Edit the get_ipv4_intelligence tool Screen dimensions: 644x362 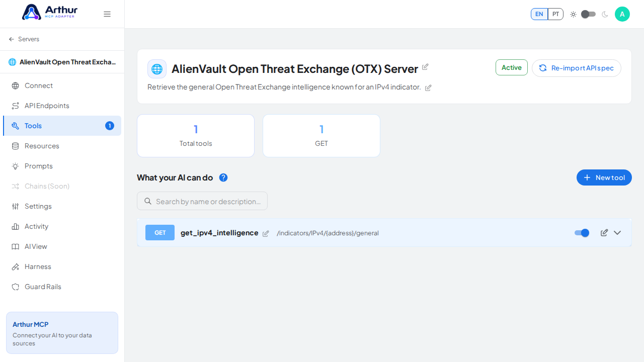[x=604, y=233]
